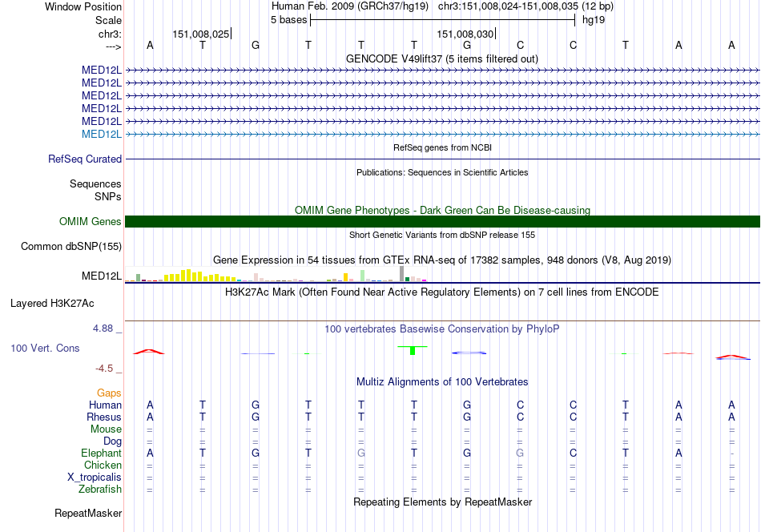Click the 4.88 PhyloP upper scale value
The width and height of the screenshot is (761, 532).
point(103,328)
